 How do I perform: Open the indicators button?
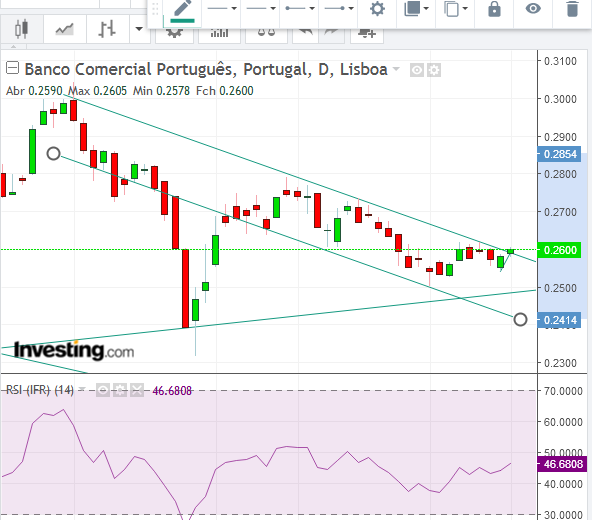(220, 34)
